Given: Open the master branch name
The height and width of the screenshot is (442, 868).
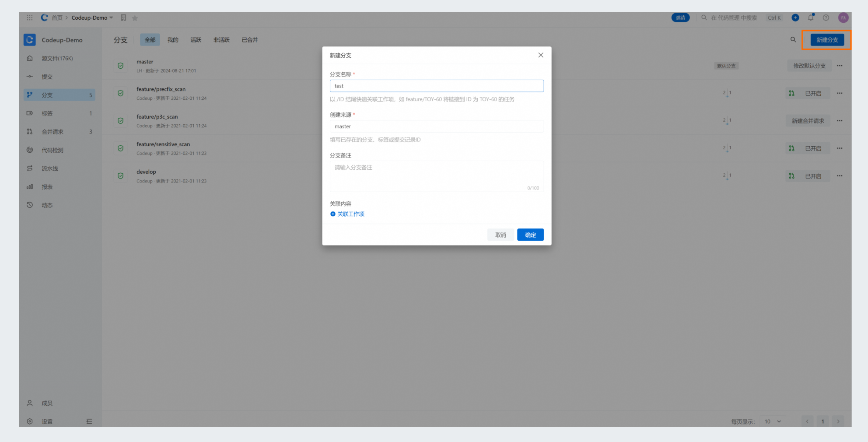Looking at the screenshot, I should click(145, 62).
